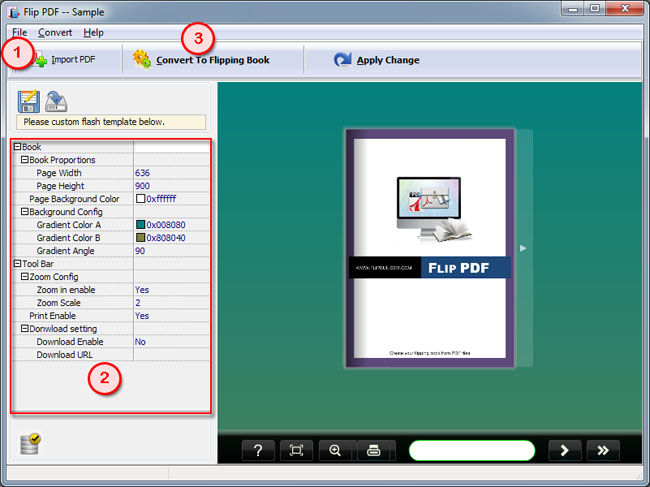Click the white arrow right of the book
This screenshot has height=487, width=650.
(x=523, y=248)
